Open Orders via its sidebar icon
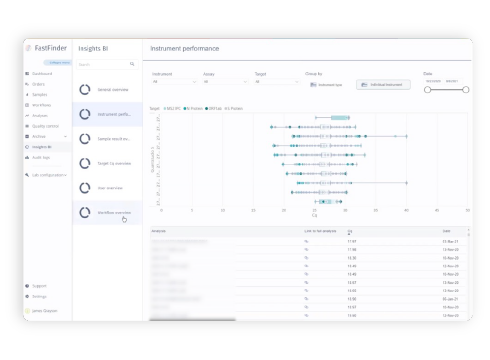The height and width of the screenshot is (360, 490). click(27, 84)
